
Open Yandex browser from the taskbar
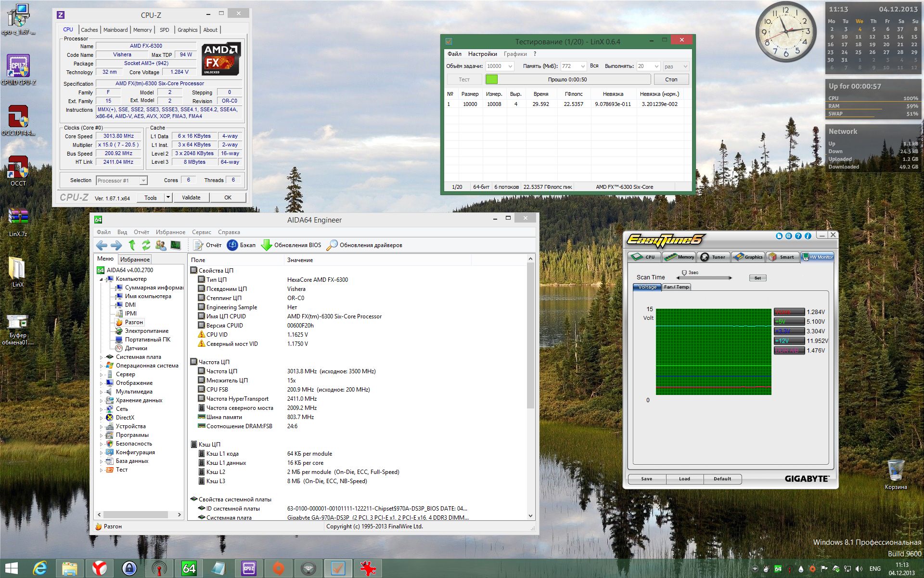pyautogui.click(x=100, y=568)
